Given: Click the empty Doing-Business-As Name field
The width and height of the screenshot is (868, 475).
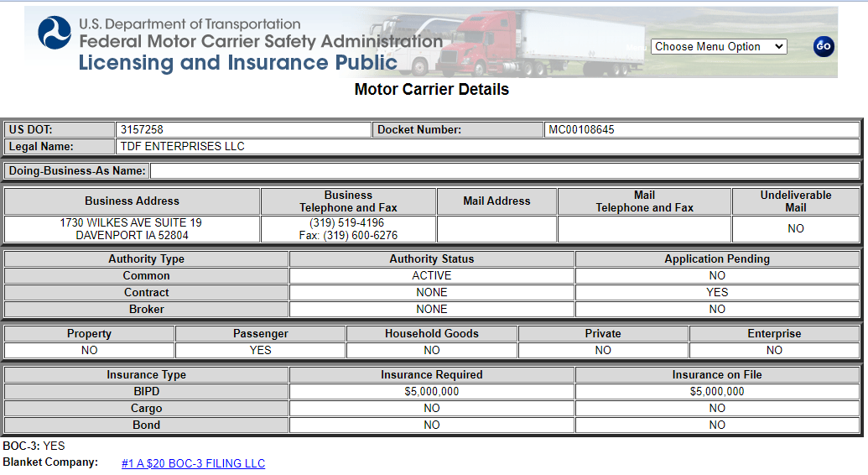Looking at the screenshot, I should 505,170.
